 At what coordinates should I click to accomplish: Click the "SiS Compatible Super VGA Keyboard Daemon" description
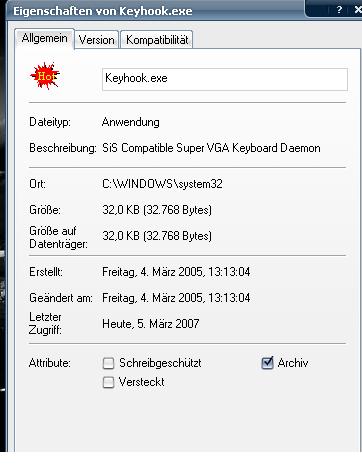pyautogui.click(x=211, y=148)
